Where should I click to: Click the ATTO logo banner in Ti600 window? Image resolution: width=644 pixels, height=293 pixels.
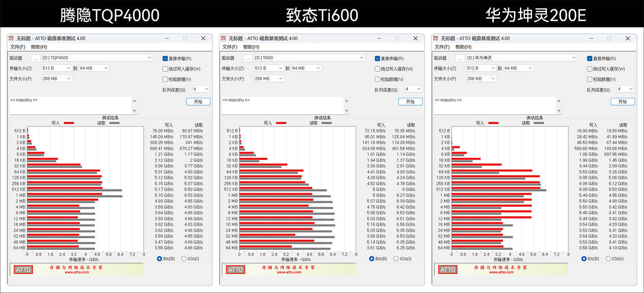[x=235, y=270]
